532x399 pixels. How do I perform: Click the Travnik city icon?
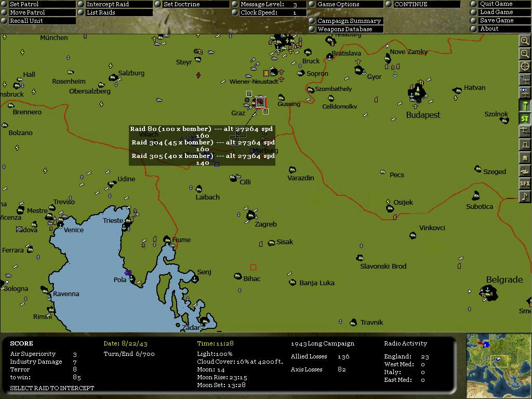tap(353, 322)
